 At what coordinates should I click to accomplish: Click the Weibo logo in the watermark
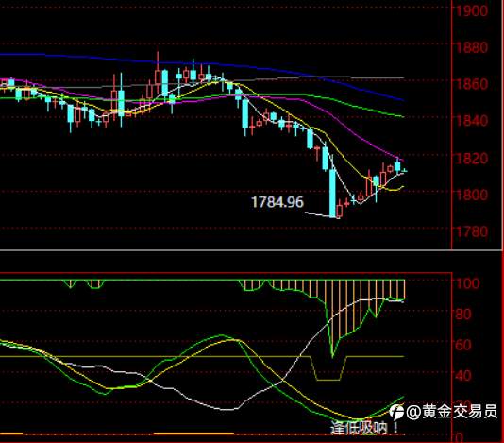coord(396,412)
